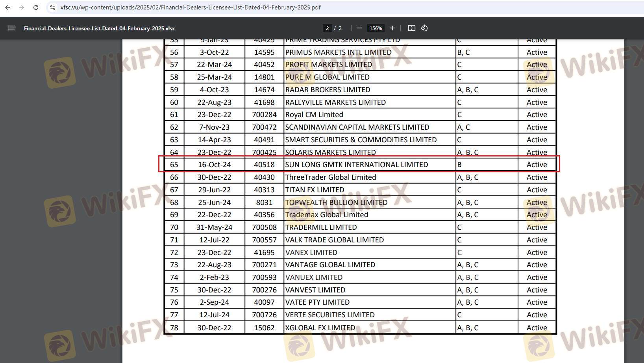644x363 pixels.
Task: Select VANVEST LIMITED
Action: click(x=315, y=290)
